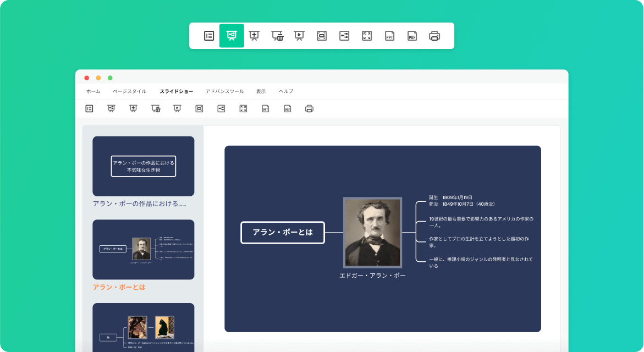This screenshot has height=352, width=644.
Task: Click traverse branches icon in enlarged floating toolbar
Action: tap(344, 36)
